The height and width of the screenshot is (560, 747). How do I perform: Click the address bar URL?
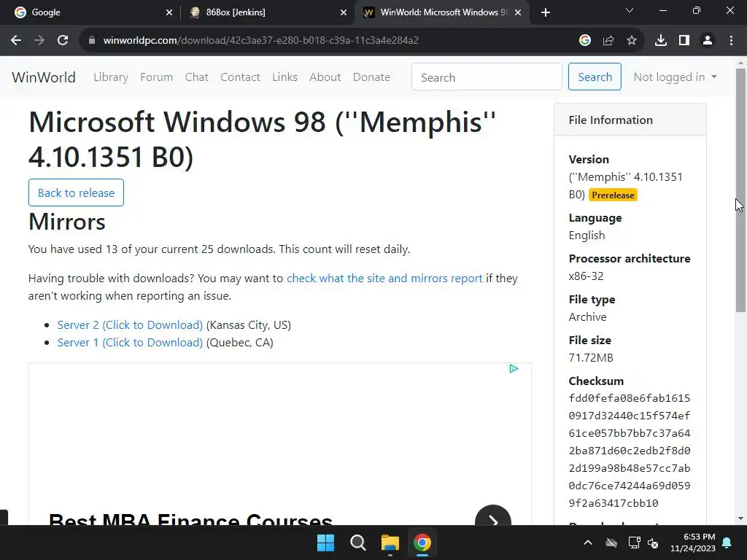click(x=260, y=41)
